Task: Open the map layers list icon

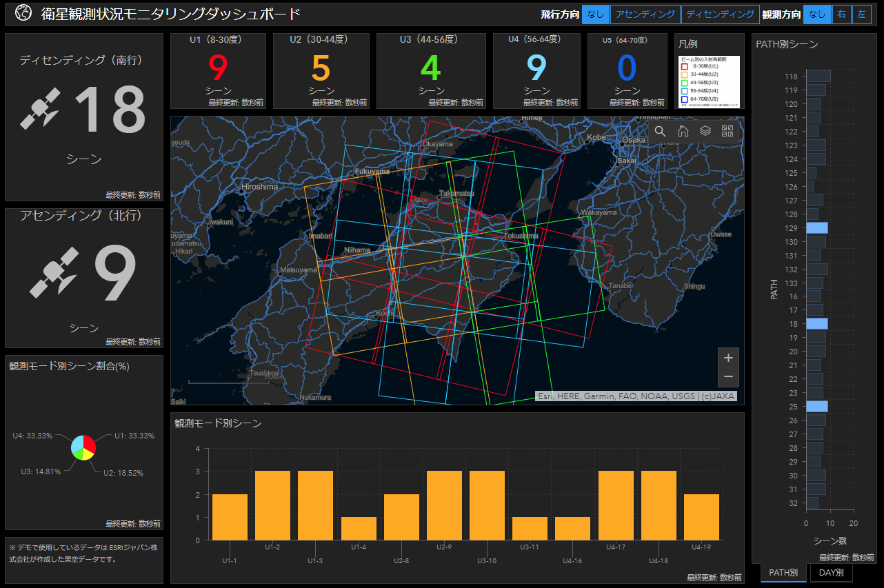Action: pos(705,132)
